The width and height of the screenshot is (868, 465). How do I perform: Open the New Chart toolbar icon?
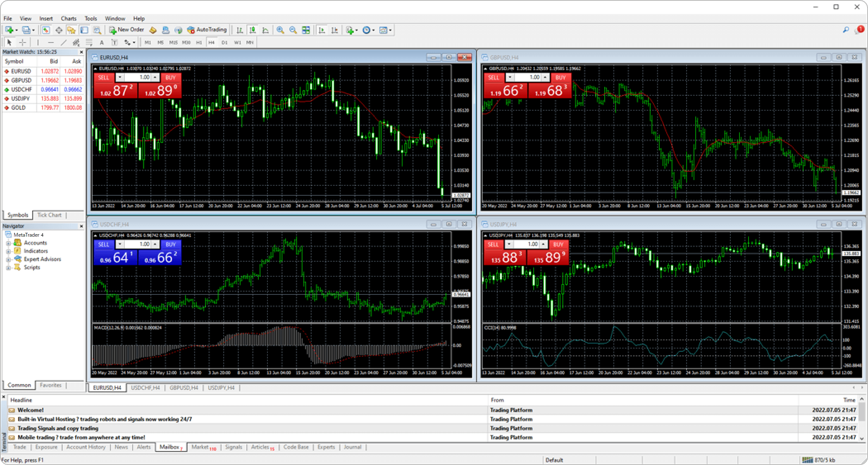click(9, 30)
